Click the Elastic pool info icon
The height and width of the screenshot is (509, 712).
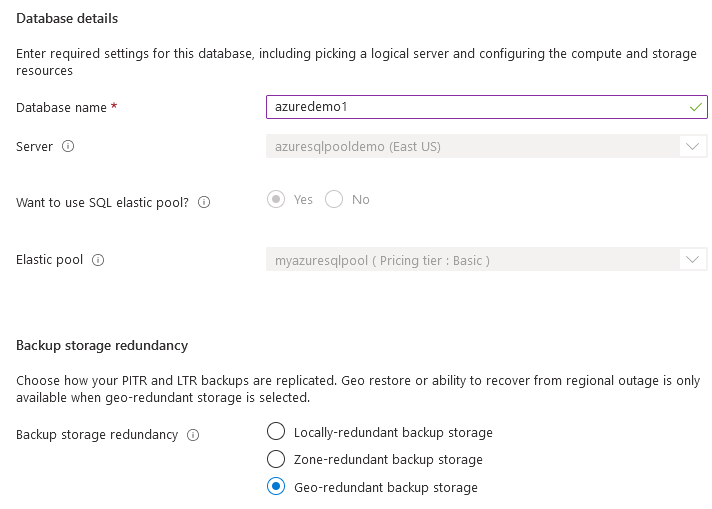98,260
